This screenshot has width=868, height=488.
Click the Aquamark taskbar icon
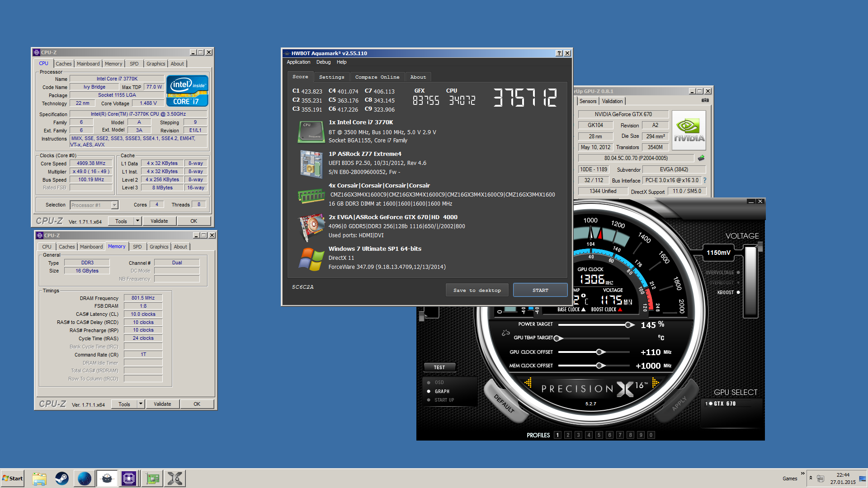point(107,479)
